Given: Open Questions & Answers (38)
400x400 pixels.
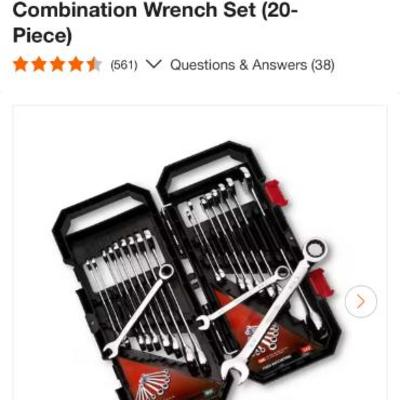Looking at the screenshot, I should point(252,65).
